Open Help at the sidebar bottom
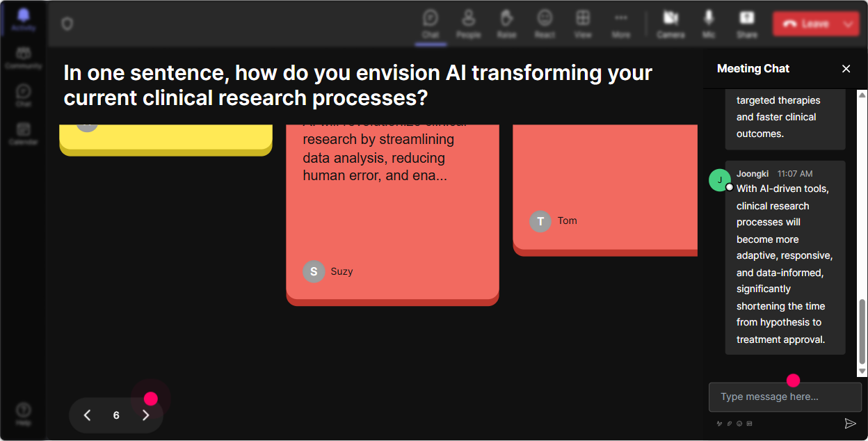Image resolution: width=868 pixels, height=441 pixels. click(23, 415)
